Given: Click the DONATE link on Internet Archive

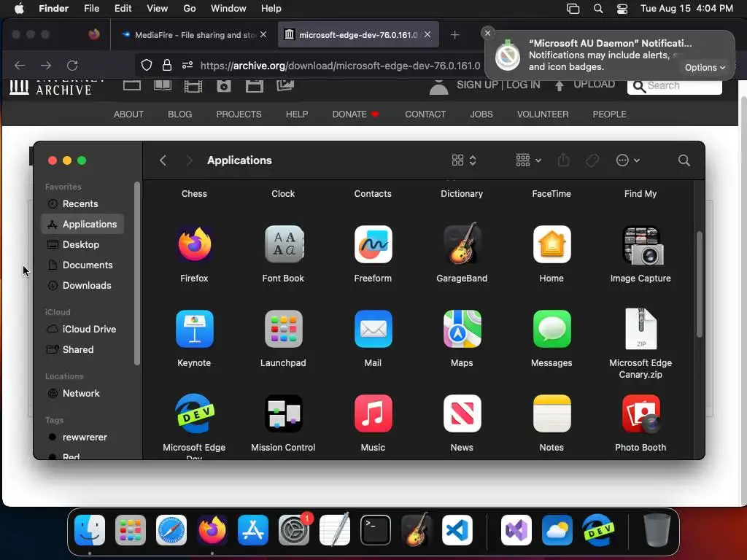Looking at the screenshot, I should point(355,114).
